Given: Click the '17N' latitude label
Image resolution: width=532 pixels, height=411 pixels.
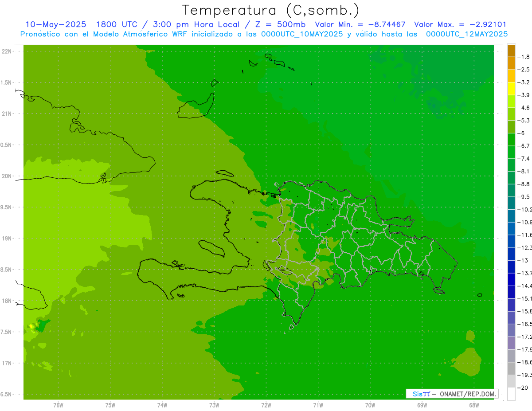Looking at the screenshot, I should (7, 364).
